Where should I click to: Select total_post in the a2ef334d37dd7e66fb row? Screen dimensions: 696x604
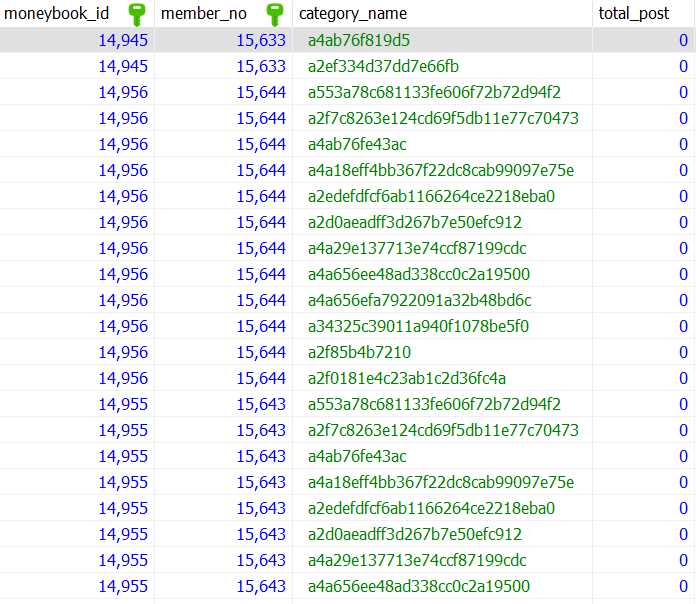(x=682, y=66)
